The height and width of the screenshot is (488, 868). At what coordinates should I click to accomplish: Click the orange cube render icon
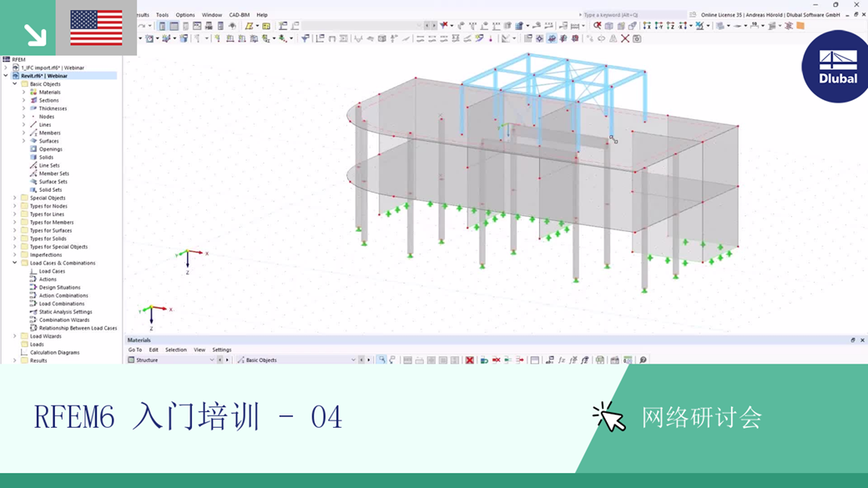click(800, 26)
